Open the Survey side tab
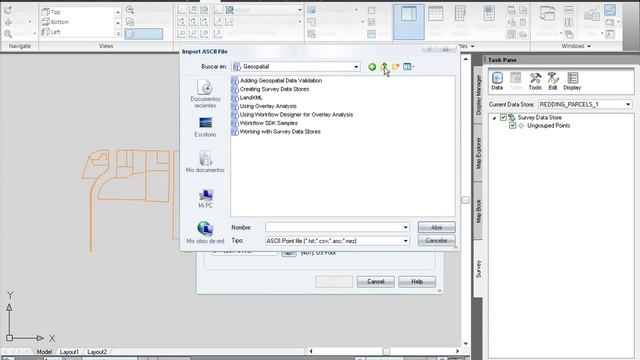Image resolution: width=640 pixels, height=360 pixels. tap(478, 269)
